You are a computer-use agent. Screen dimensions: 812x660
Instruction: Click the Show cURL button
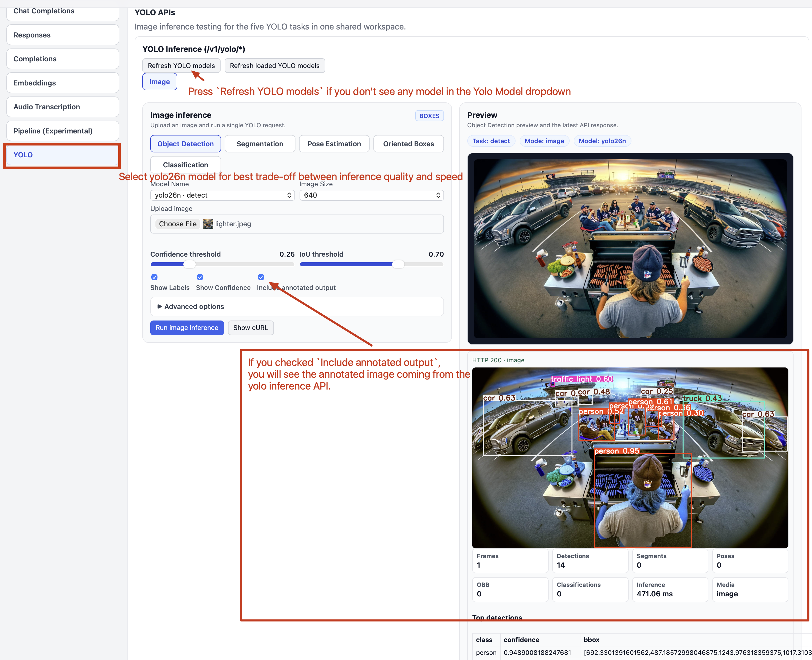tap(251, 328)
